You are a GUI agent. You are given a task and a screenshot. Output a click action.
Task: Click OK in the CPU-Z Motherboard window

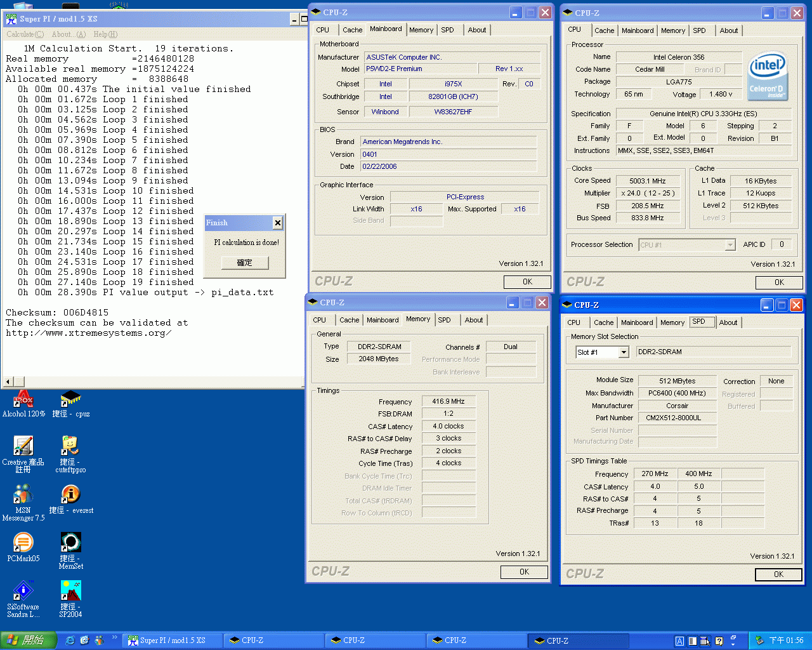tap(527, 282)
